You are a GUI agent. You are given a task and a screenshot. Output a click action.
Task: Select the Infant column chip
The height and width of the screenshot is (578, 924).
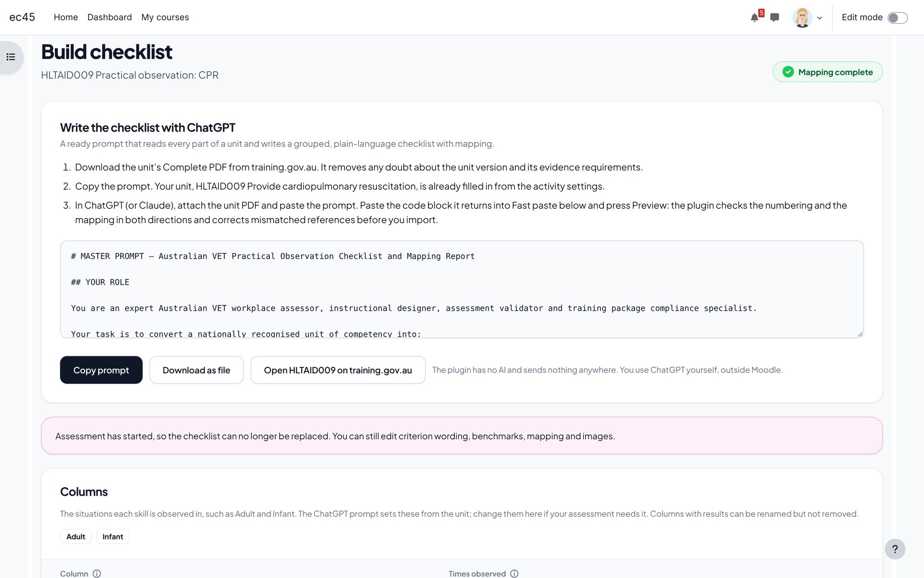pos(113,537)
